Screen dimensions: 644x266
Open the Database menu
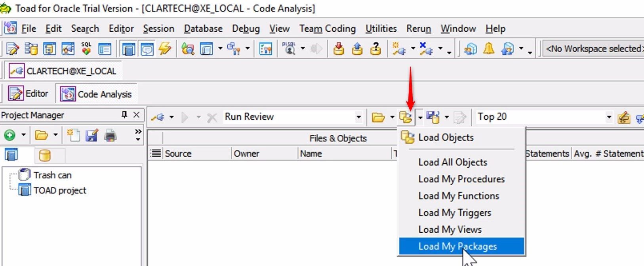point(203,29)
